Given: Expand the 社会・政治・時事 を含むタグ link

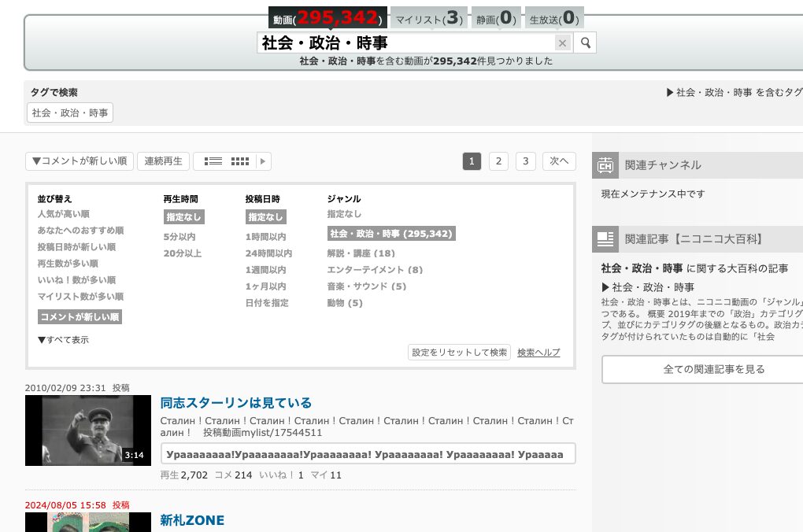Looking at the screenshot, I should coord(734,92).
